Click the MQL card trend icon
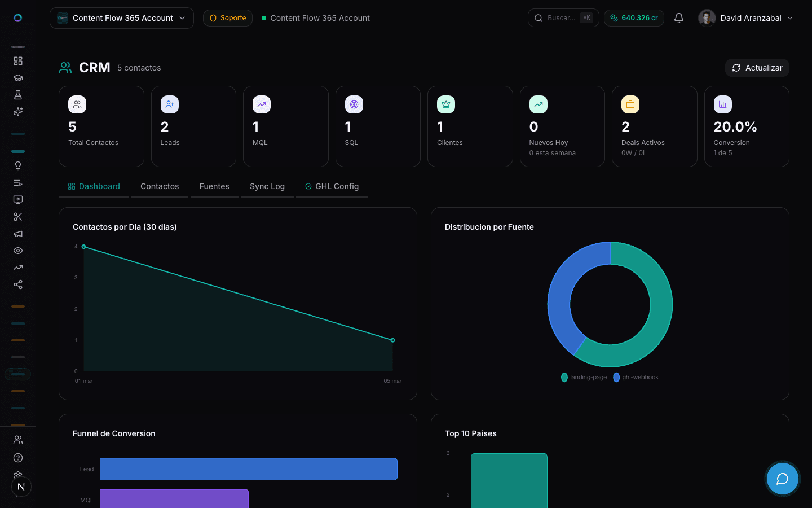The image size is (812, 508). point(262,104)
